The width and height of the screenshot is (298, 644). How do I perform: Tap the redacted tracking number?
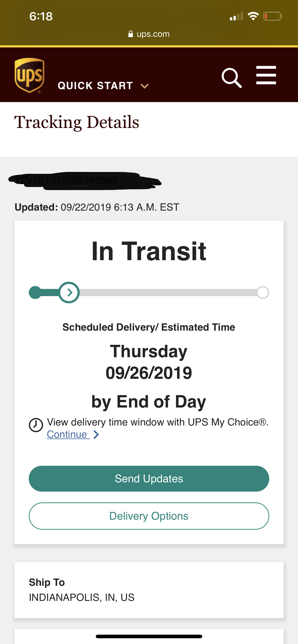(85, 181)
